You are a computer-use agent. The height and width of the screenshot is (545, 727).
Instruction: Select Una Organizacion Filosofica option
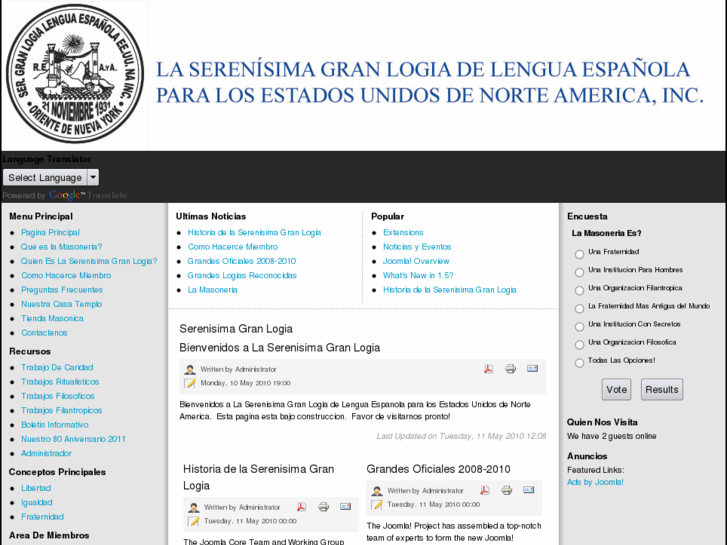pos(579,345)
